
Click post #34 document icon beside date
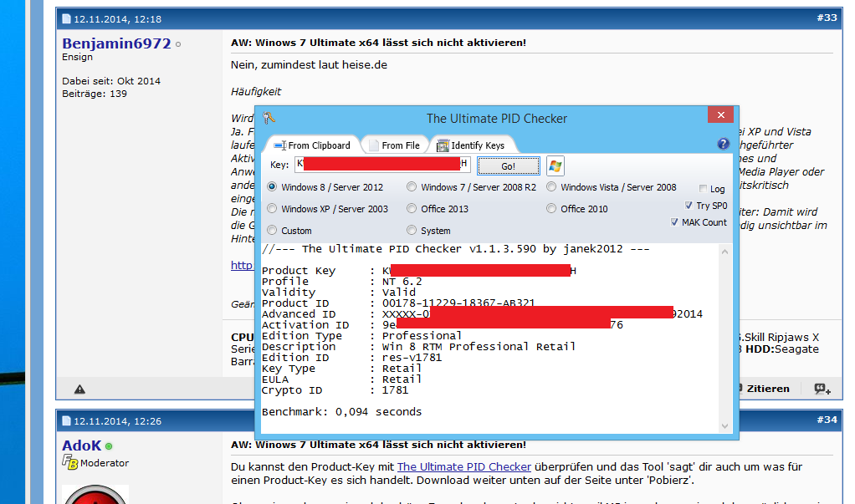[x=67, y=420]
